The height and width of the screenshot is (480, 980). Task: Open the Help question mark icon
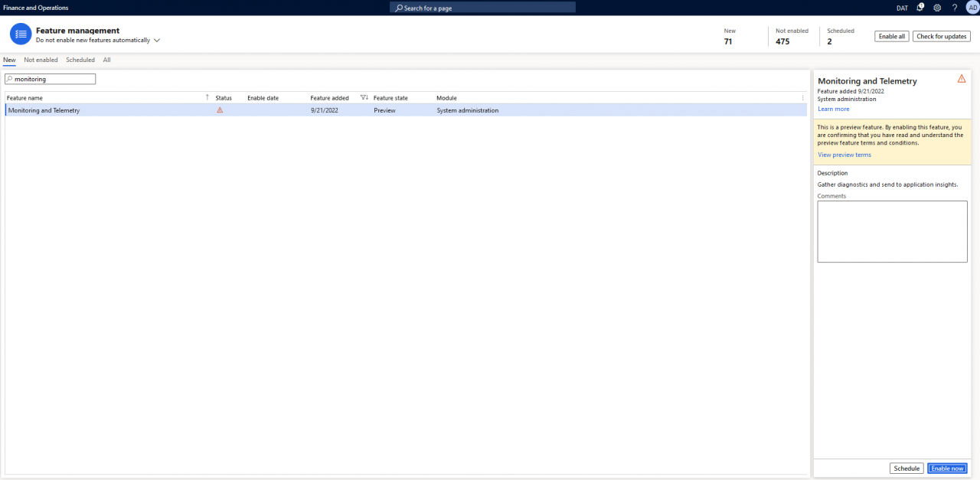click(954, 8)
